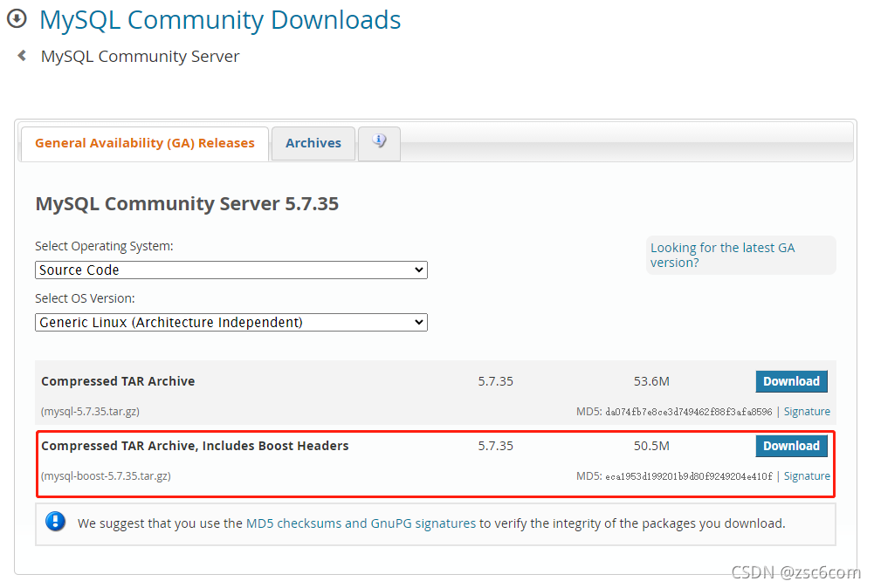This screenshot has height=588, width=874.
Task: Select General Availability (GA) Releases tab
Action: [x=145, y=143]
